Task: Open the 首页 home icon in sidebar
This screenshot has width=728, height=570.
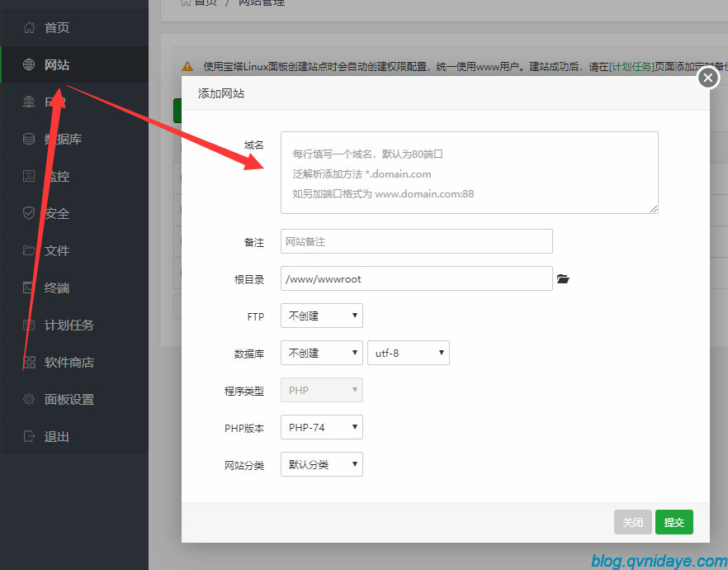Action: tap(29, 27)
